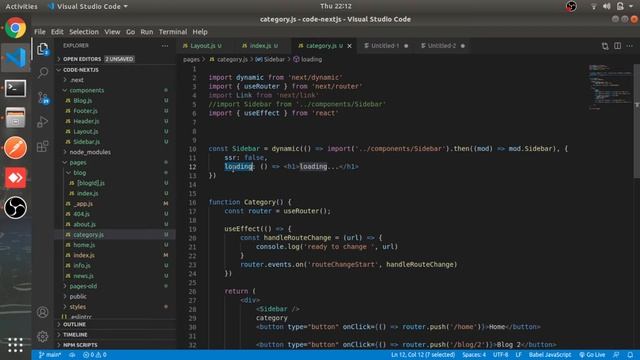Click the main branch indicator in status bar

[x=49, y=355]
